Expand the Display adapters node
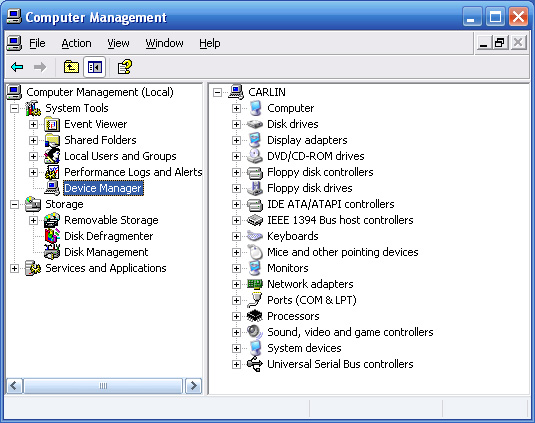535x423 pixels. click(236, 140)
